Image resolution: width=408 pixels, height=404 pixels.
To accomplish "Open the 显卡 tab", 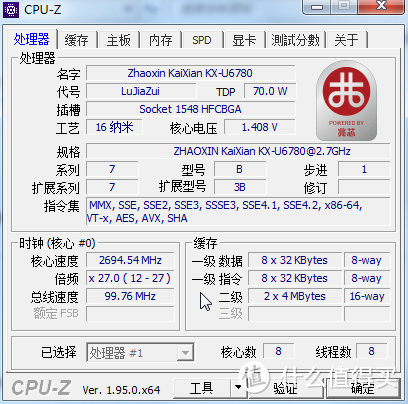I will (x=244, y=40).
